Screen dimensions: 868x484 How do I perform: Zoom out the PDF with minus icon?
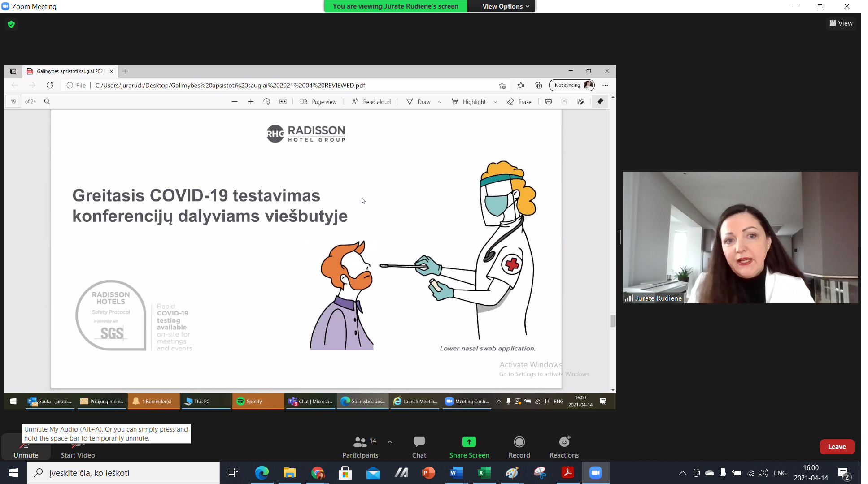tap(235, 102)
